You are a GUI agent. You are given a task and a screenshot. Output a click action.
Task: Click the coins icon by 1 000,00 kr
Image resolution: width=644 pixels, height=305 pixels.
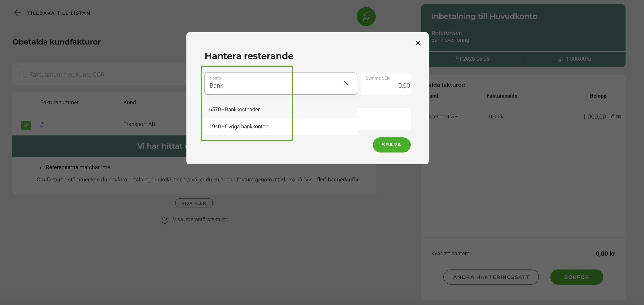560,59
